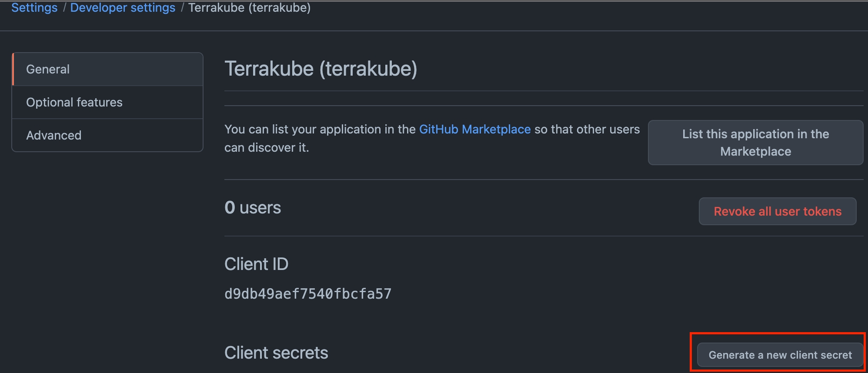868x373 pixels.
Task: Click the 0 users heading
Action: (x=253, y=208)
